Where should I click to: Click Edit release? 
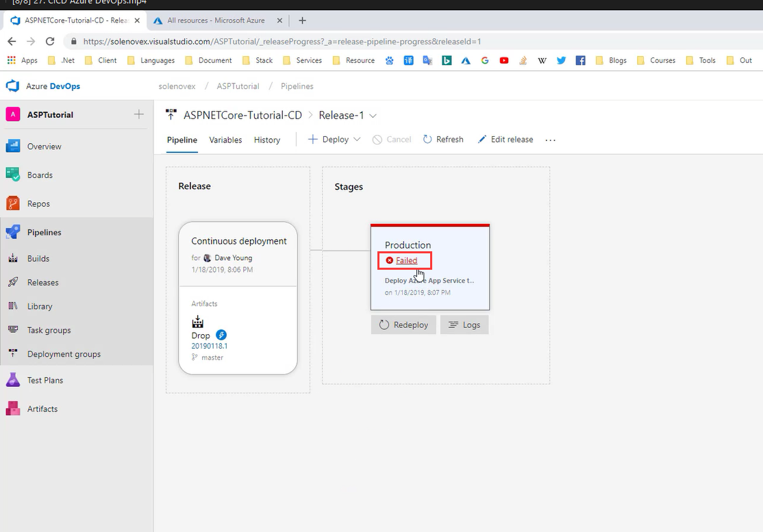tap(505, 140)
